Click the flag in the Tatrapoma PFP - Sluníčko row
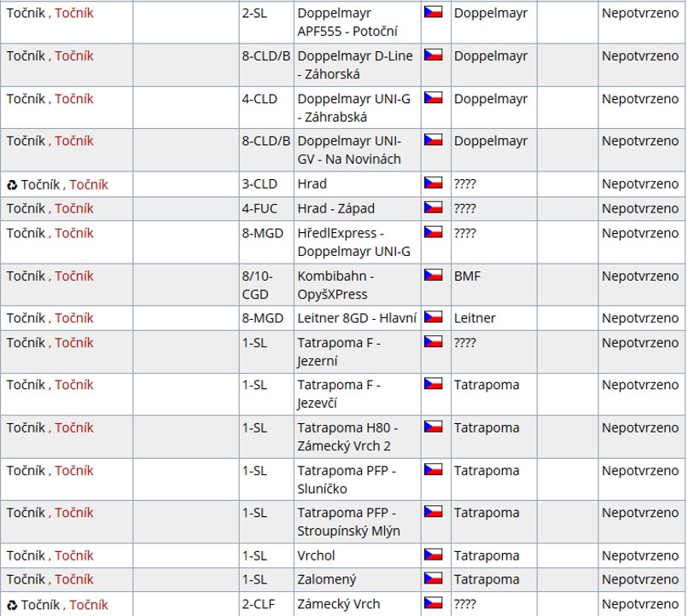This screenshot has height=616, width=700. pyautogui.click(x=433, y=469)
